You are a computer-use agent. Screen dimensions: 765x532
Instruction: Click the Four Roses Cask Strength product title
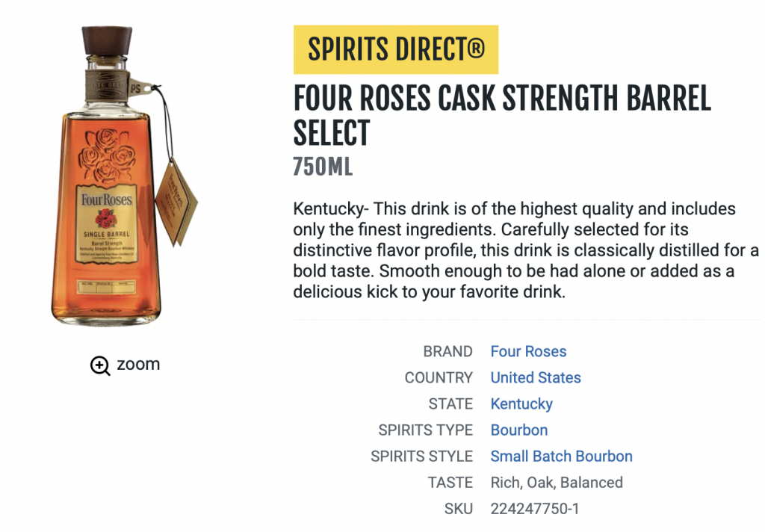[501, 115]
